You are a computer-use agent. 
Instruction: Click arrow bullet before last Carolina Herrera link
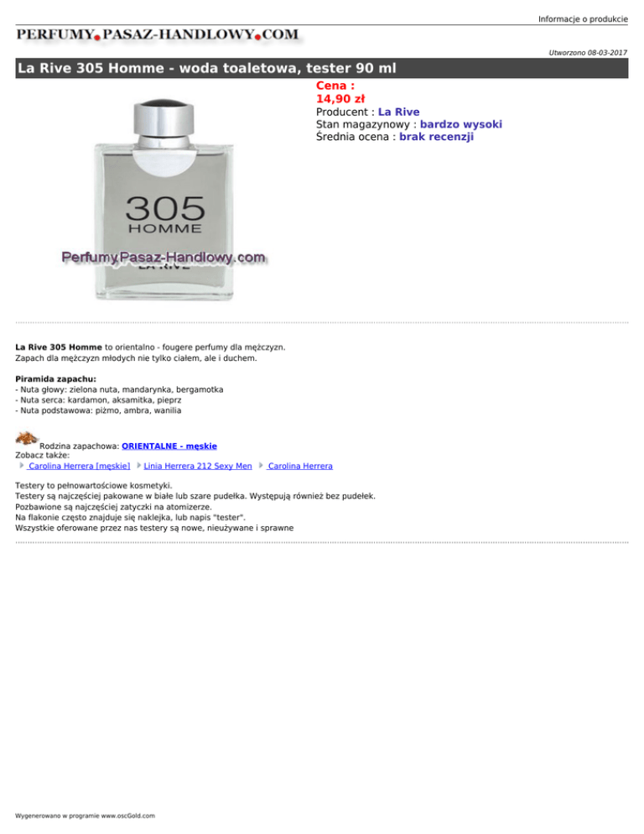(x=261, y=466)
